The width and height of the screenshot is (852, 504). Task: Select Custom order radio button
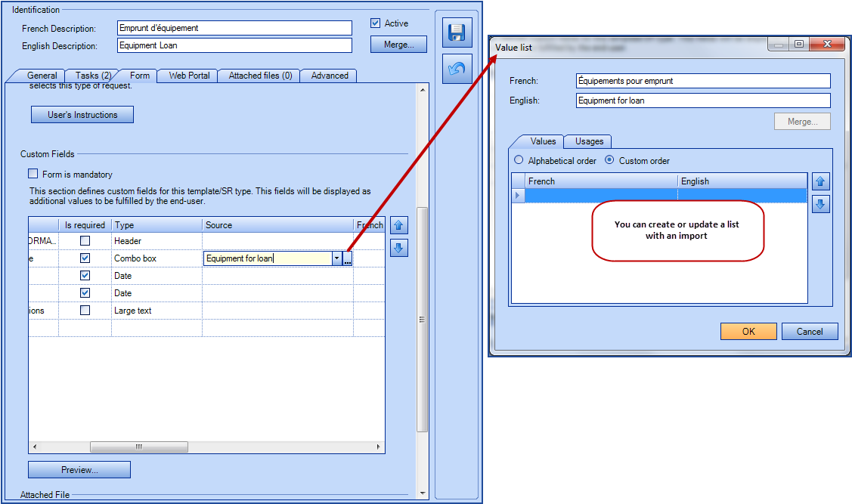pyautogui.click(x=609, y=160)
